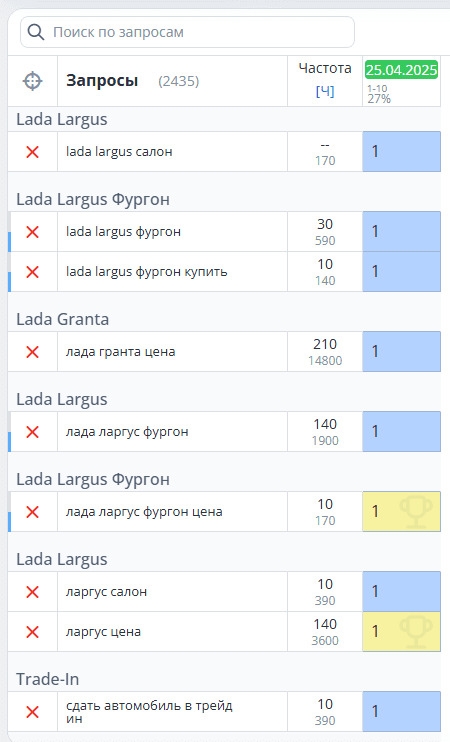The width and height of the screenshot is (450, 742).
Task: Remove the 'lada largus салон' query
Action: pos(32,152)
